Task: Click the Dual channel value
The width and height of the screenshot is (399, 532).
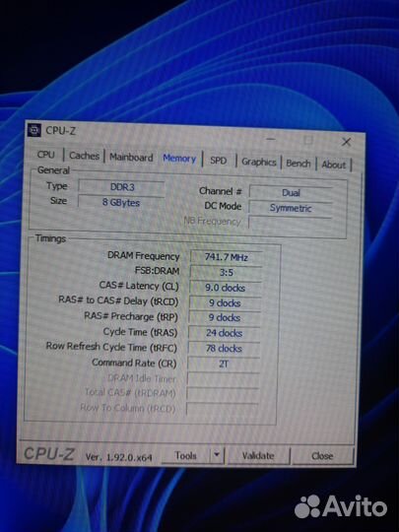Action: pyautogui.click(x=291, y=193)
